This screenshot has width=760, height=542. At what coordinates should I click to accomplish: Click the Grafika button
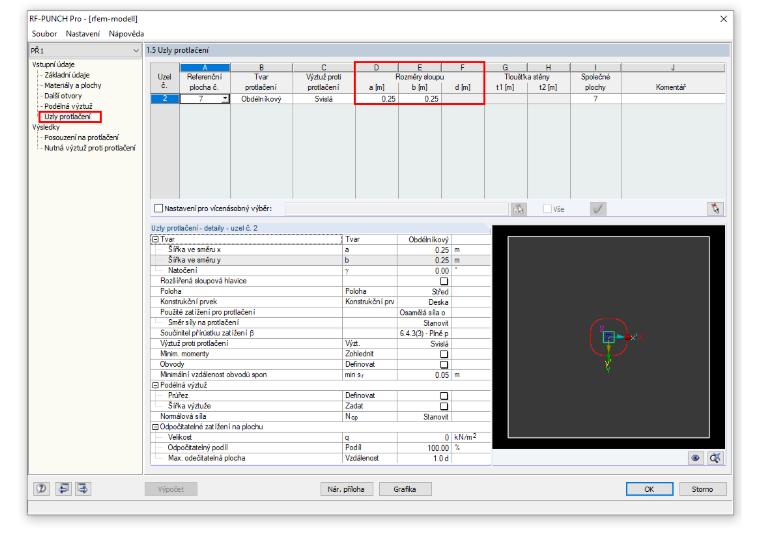pyautogui.click(x=405, y=489)
